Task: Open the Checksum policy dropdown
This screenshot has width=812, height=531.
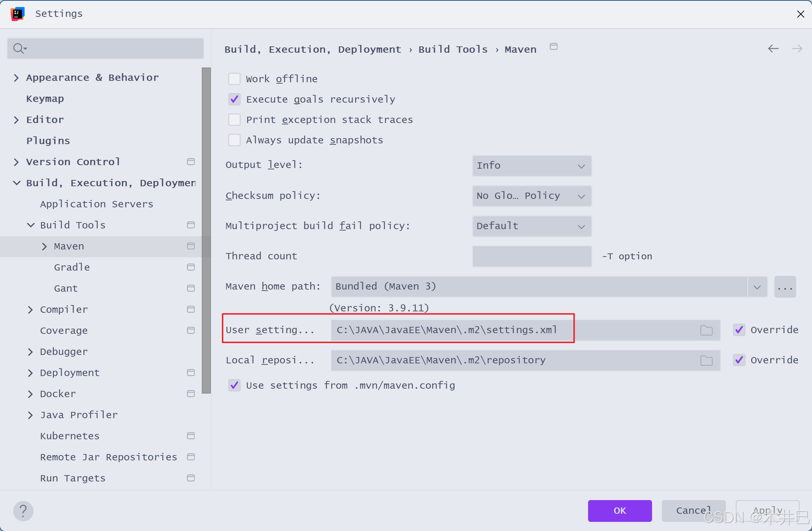Action: pos(531,196)
